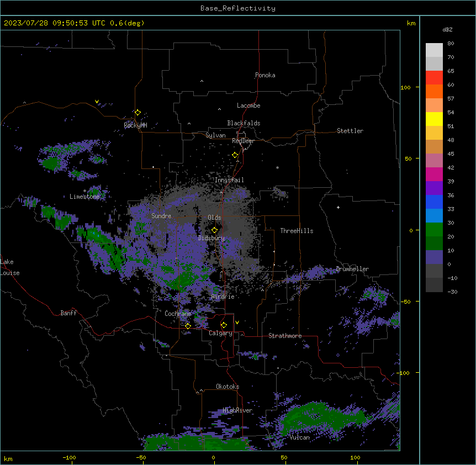Click the RedDeer label
The width and height of the screenshot is (476, 465).
coord(243,141)
